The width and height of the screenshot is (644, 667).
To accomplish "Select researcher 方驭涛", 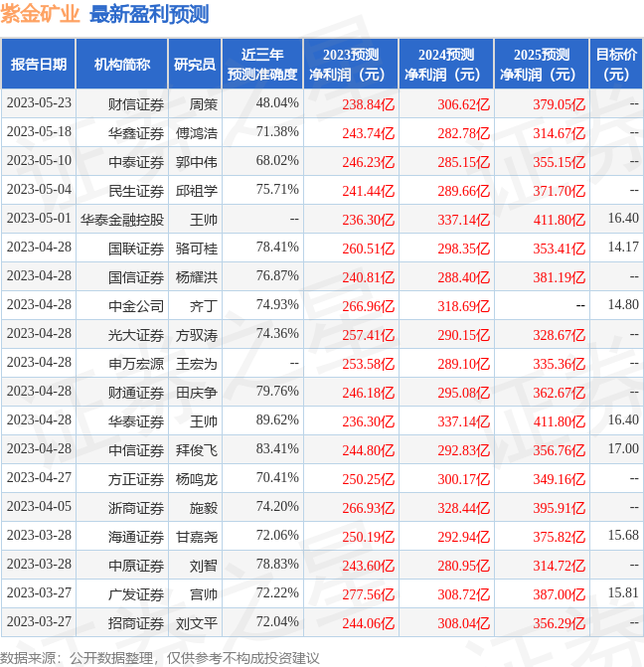I will pos(197,335).
